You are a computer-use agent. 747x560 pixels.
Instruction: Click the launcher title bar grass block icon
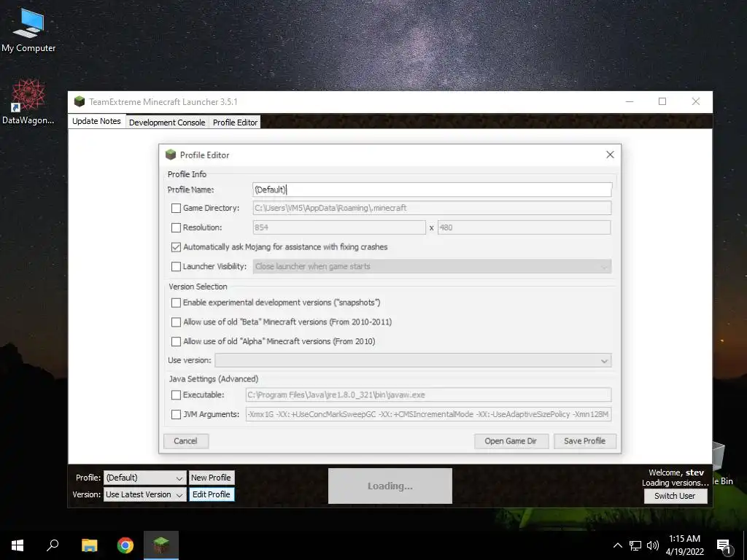pos(80,101)
